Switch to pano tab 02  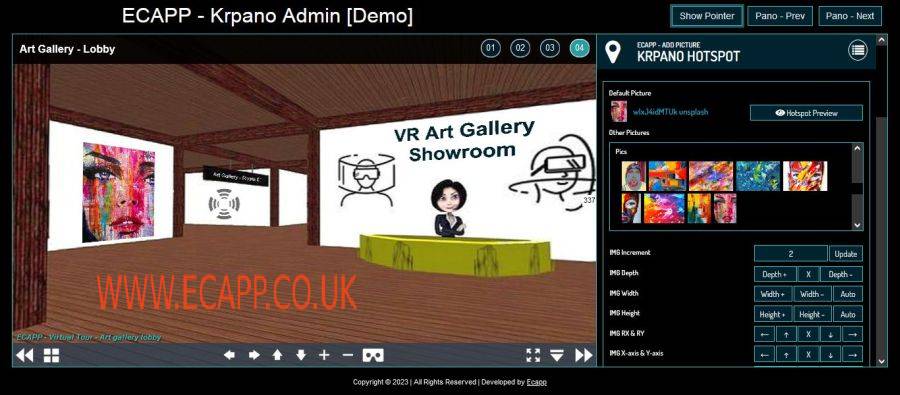click(x=520, y=48)
